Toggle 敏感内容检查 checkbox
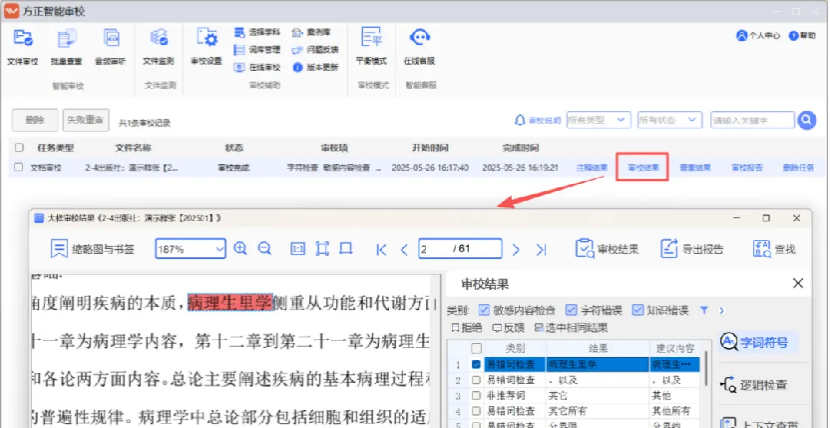This screenshot has height=428, width=830. (484, 310)
